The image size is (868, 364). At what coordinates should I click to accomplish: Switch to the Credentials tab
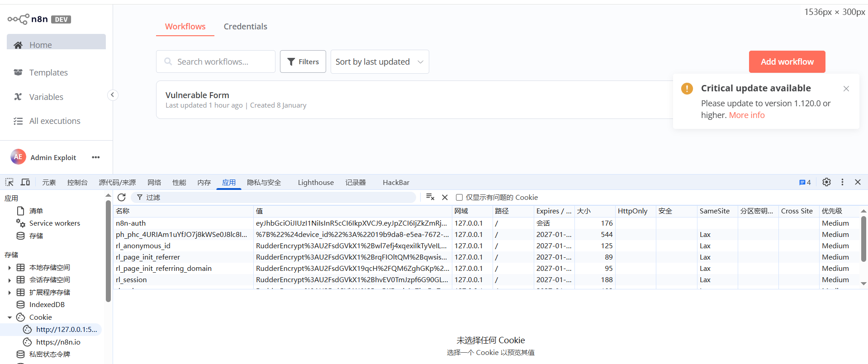pos(245,27)
